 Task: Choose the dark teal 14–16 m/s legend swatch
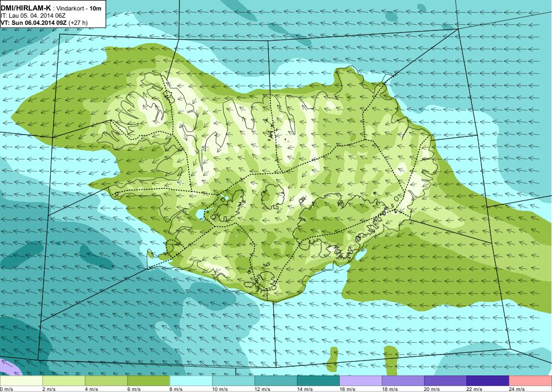pyautogui.click(x=319, y=381)
